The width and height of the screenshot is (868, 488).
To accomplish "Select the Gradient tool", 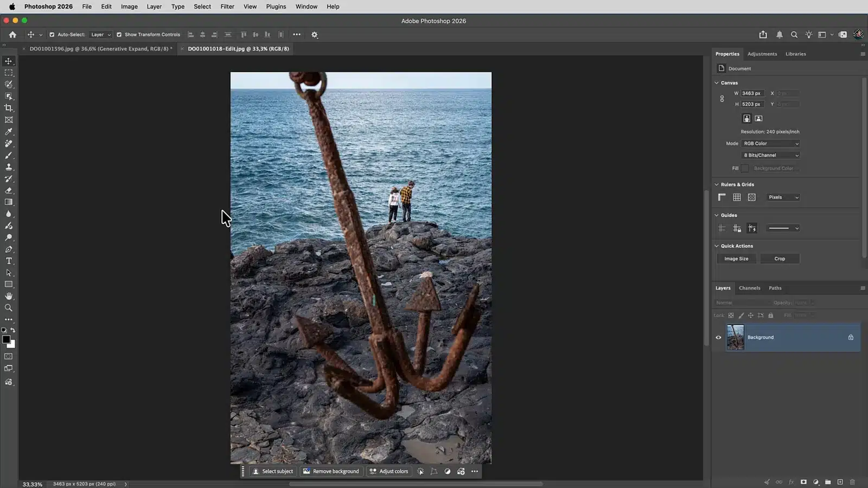I will [x=9, y=202].
